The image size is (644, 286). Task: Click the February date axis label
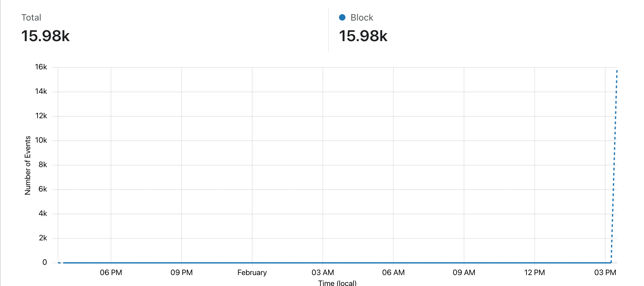tap(252, 273)
